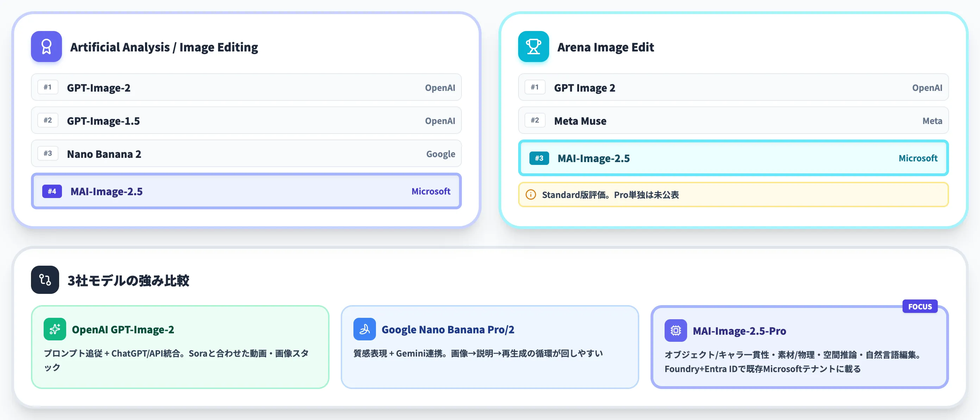Click the Standard版評価。Pro単独は未公表 notice
This screenshot has width=980, height=420.
(x=733, y=194)
